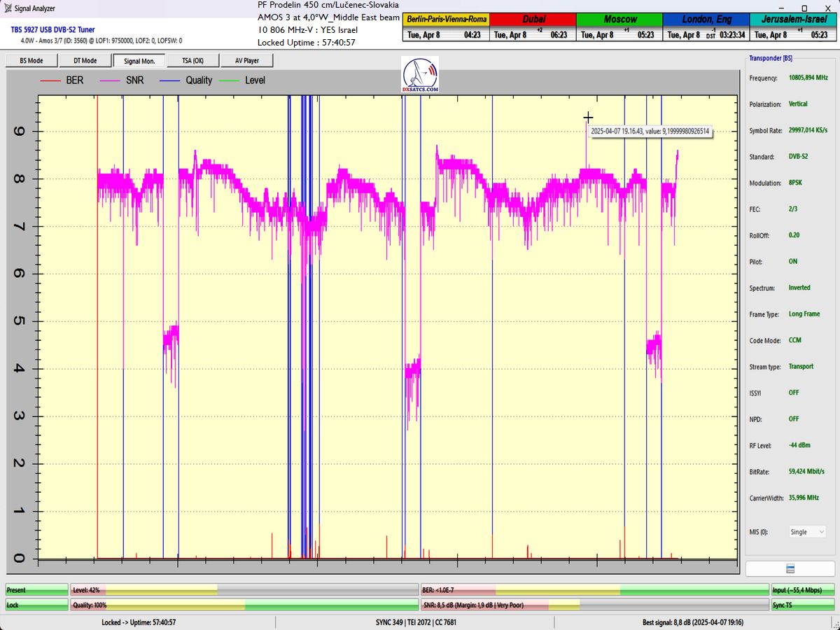Click the Input ~55,4 Mbps indicator
This screenshot has height=630, width=840.
(803, 590)
